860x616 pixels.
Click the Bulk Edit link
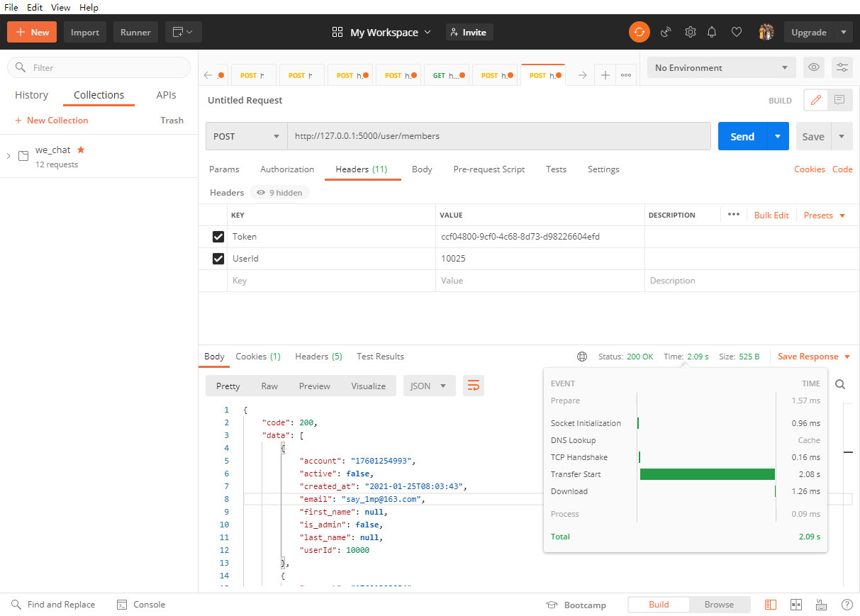click(x=771, y=215)
